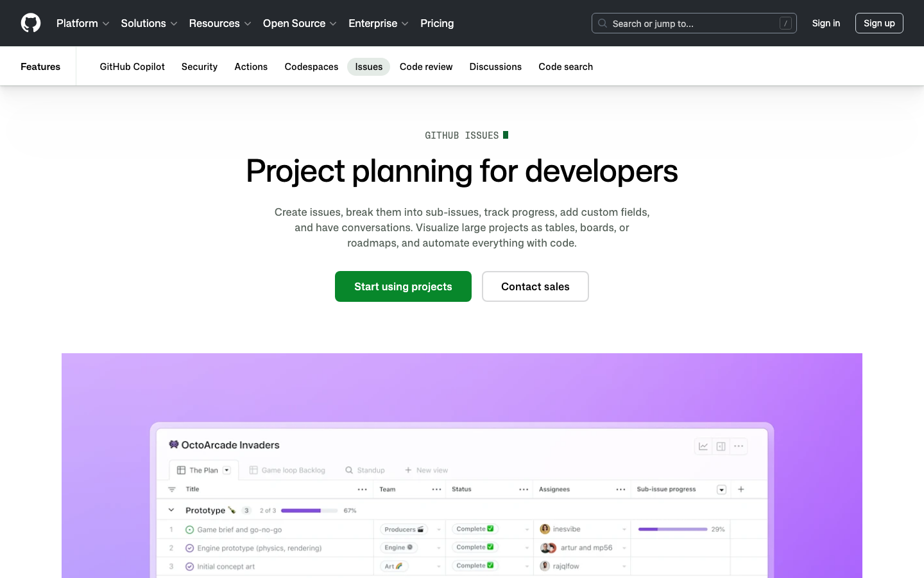
Task: Click Game brief and go-no-go issue
Action: point(239,530)
